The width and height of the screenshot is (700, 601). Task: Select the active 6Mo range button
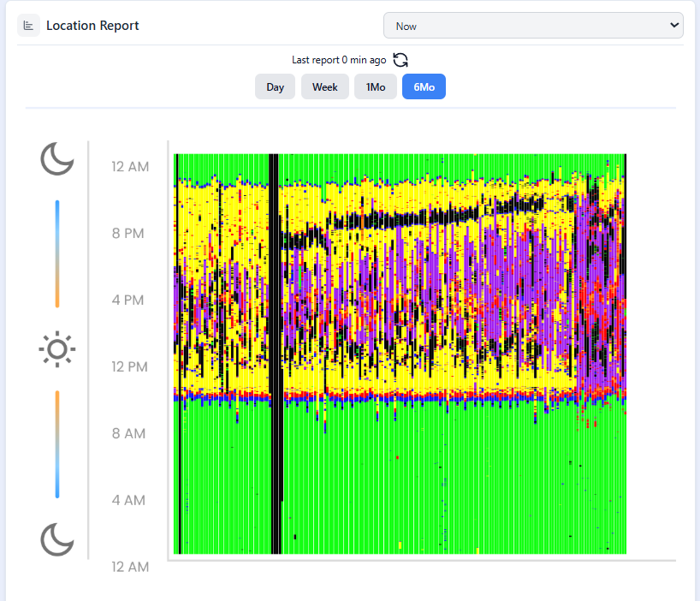pyautogui.click(x=424, y=87)
